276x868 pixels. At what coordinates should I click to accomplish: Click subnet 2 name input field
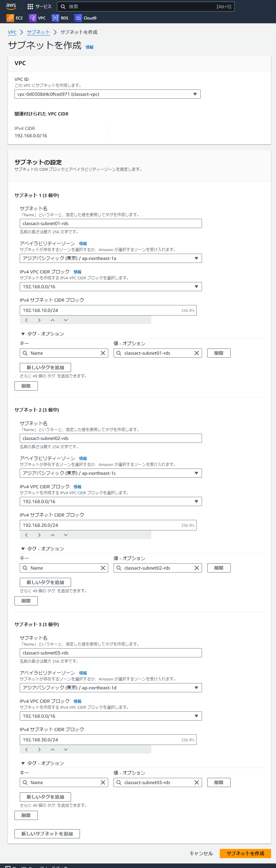pos(111,438)
